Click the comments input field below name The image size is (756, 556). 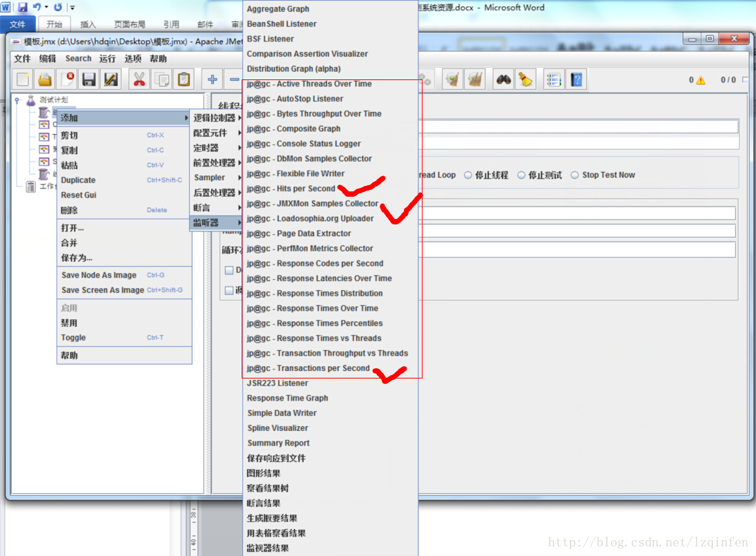tap(579, 143)
